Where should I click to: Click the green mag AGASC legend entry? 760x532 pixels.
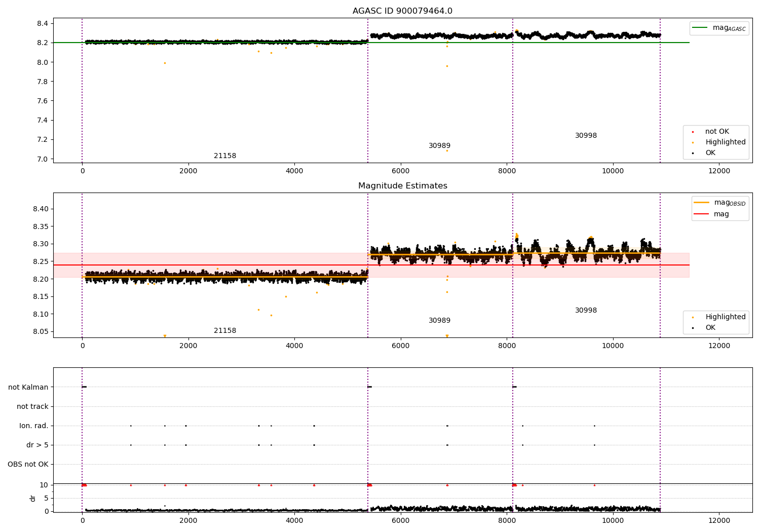pos(719,28)
